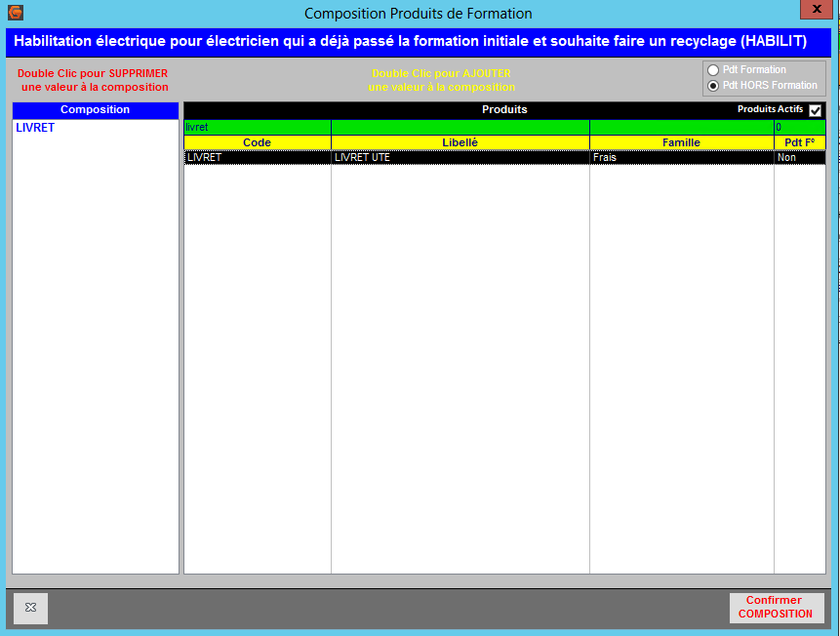This screenshot has width=840, height=636.
Task: Sort by the Code column header
Action: [x=257, y=142]
